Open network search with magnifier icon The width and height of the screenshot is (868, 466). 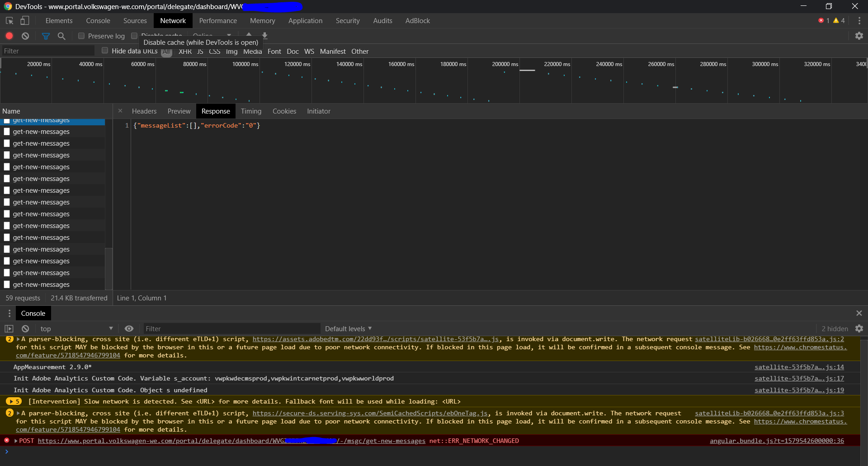61,36
